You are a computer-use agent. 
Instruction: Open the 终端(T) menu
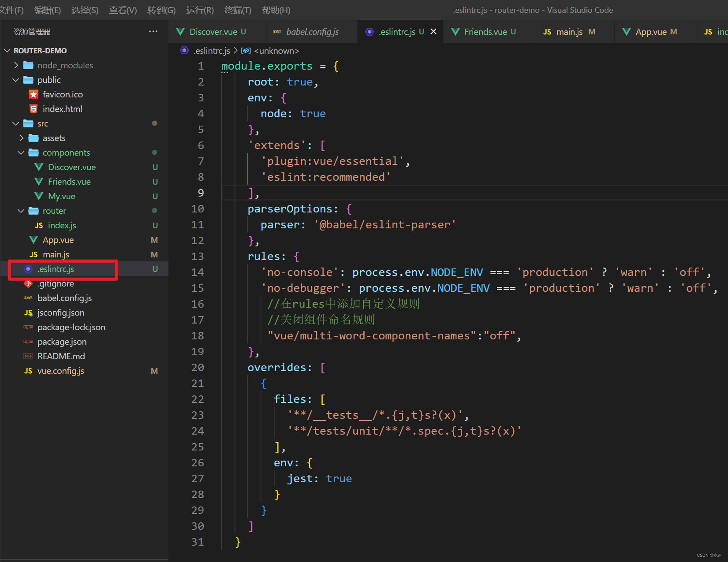[x=238, y=10]
